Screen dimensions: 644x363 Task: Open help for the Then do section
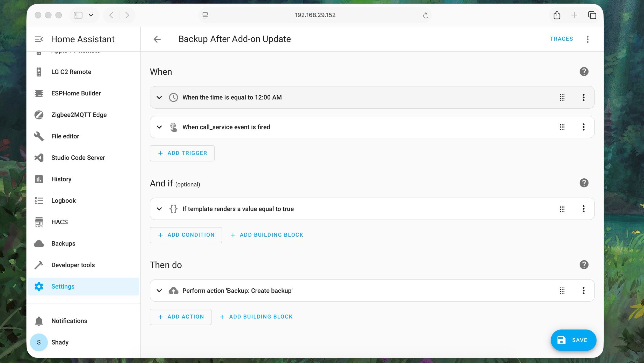pyautogui.click(x=584, y=265)
